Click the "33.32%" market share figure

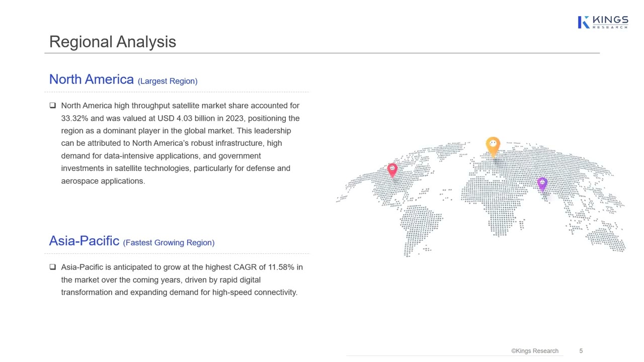75,118
